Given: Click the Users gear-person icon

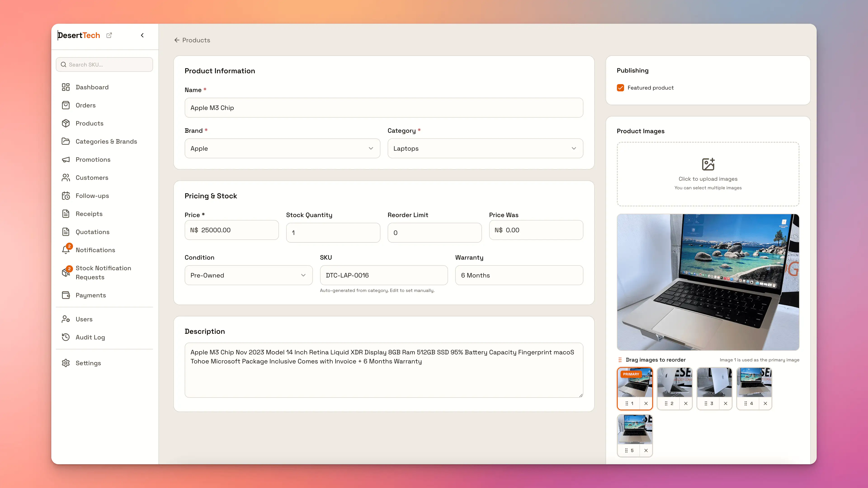Looking at the screenshot, I should [x=66, y=319].
